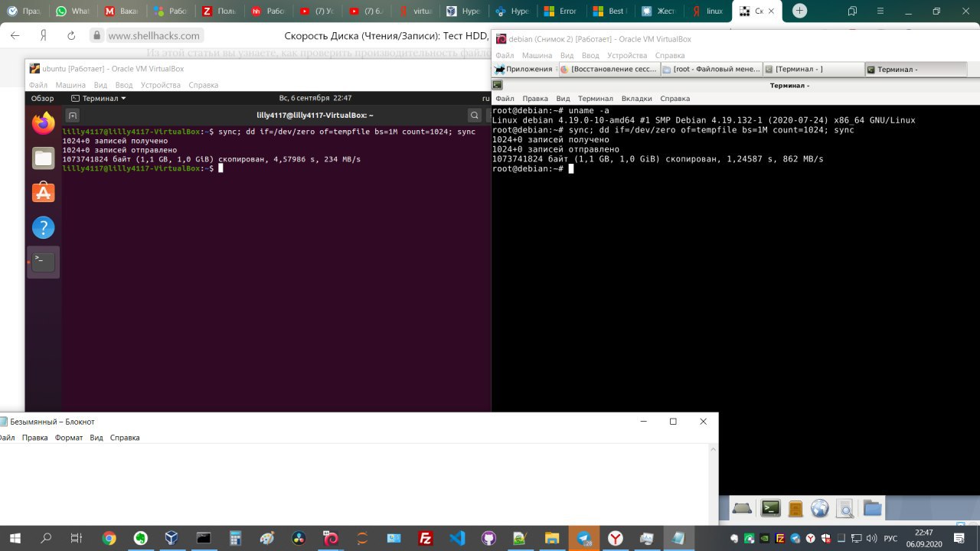Open Формат menu in Notepad
Image resolution: width=980 pixels, height=551 pixels.
pos(69,438)
